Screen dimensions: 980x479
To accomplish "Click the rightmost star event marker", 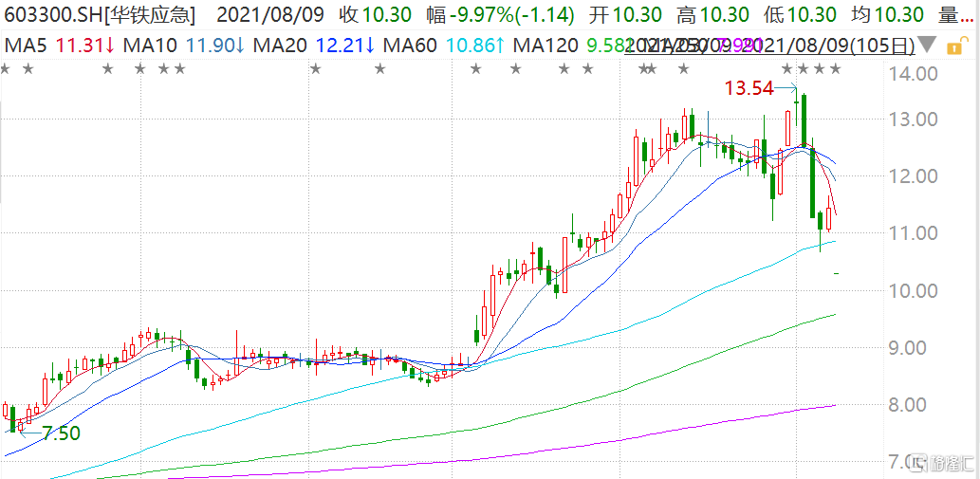I will click(x=835, y=68).
